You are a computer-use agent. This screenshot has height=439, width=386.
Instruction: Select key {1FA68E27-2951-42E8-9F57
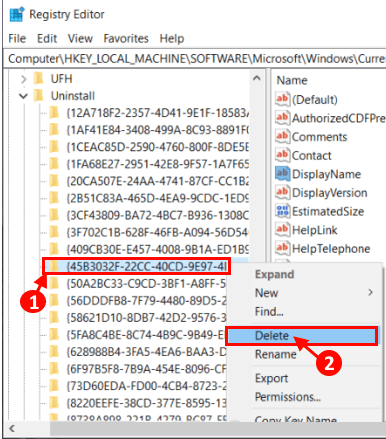[158, 164]
